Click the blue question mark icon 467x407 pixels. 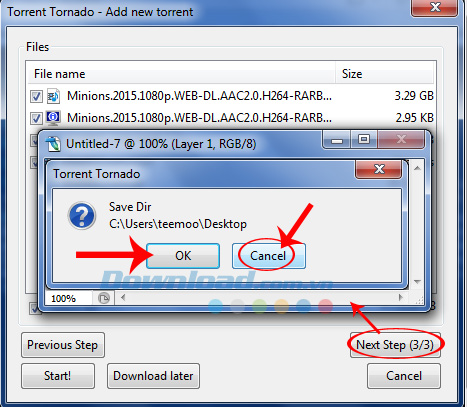pos(82,216)
